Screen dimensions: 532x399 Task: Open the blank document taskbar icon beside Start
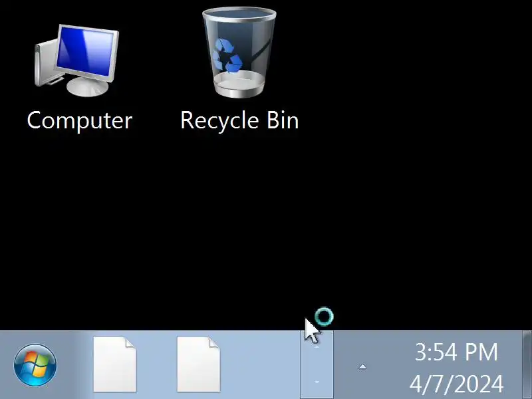(x=114, y=364)
